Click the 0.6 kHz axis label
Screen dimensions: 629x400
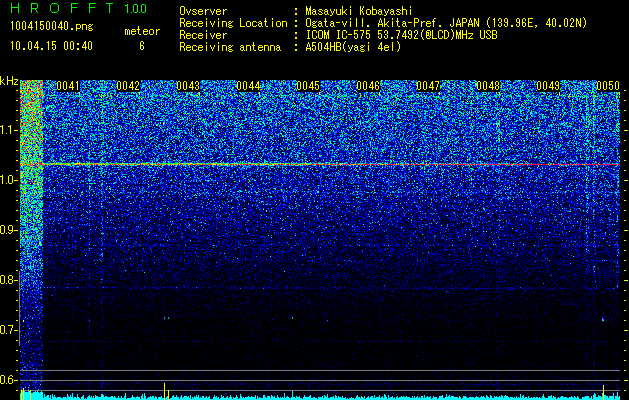(8, 380)
